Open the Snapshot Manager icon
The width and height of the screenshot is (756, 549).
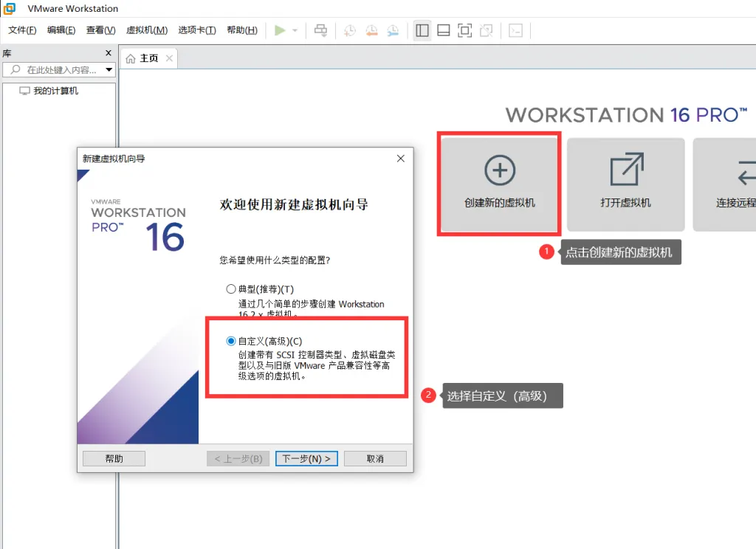pyautogui.click(x=393, y=31)
